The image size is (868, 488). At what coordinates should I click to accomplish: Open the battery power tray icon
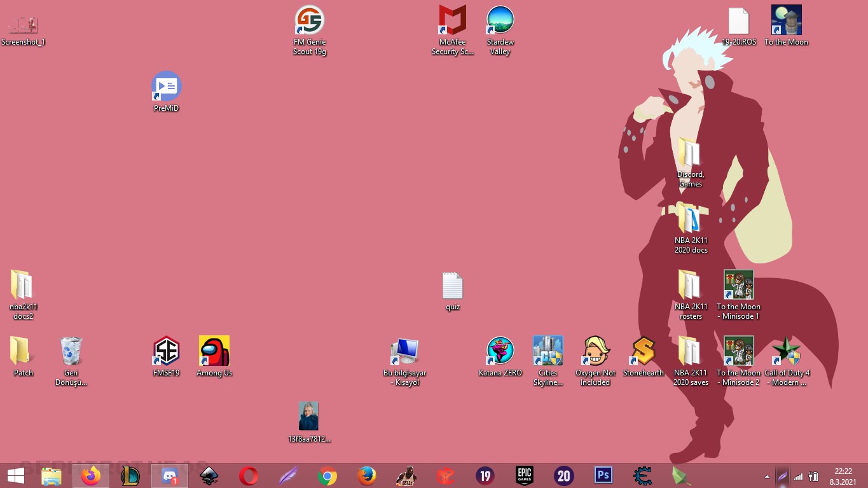point(813,476)
